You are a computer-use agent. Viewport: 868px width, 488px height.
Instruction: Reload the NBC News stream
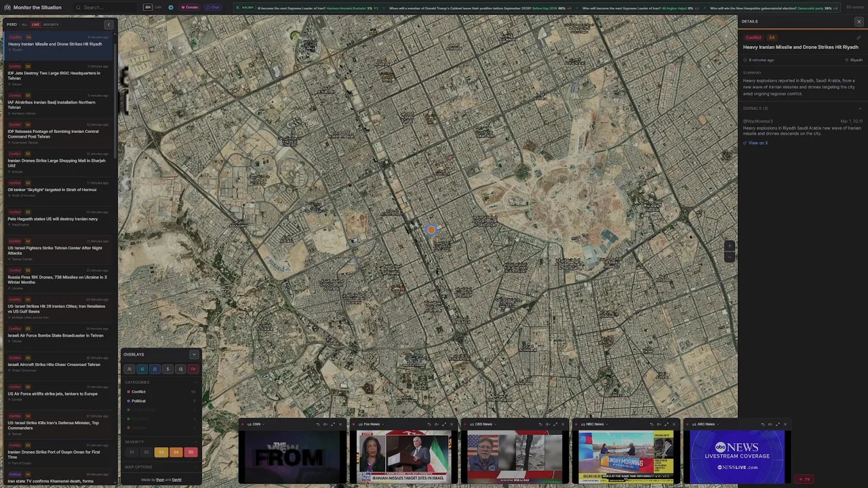pyautogui.click(x=651, y=424)
